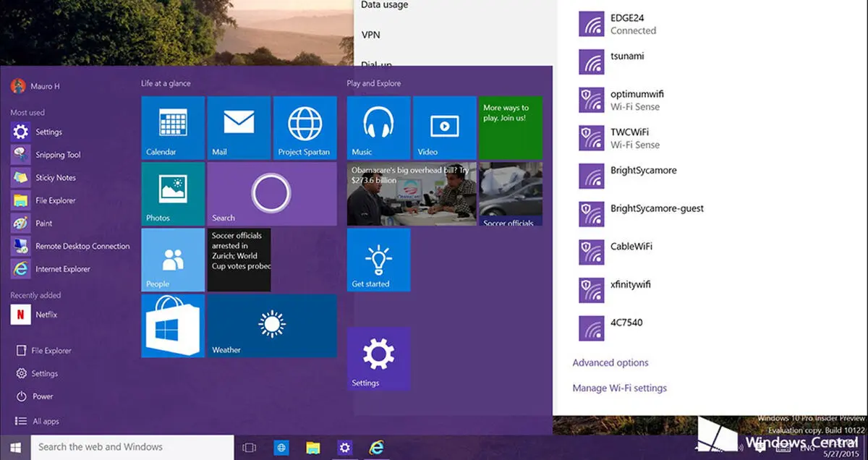Launch Snipping Tool from Most used
868x460 pixels.
pos(46,155)
